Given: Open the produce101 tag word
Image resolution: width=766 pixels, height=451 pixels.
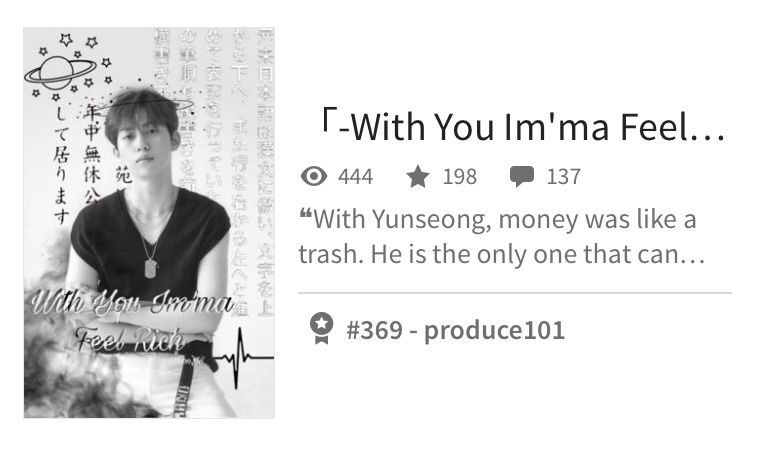Looking at the screenshot, I should pos(494,330).
